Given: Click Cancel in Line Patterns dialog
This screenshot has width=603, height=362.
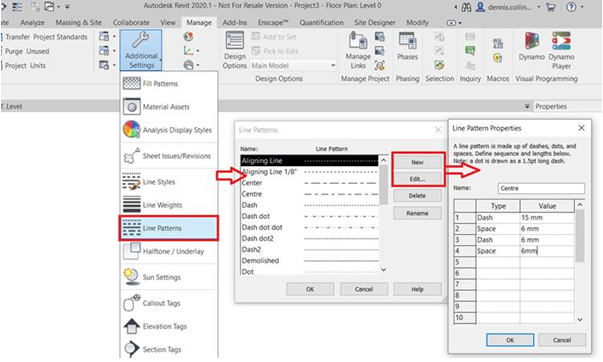Looking at the screenshot, I should tap(364, 289).
